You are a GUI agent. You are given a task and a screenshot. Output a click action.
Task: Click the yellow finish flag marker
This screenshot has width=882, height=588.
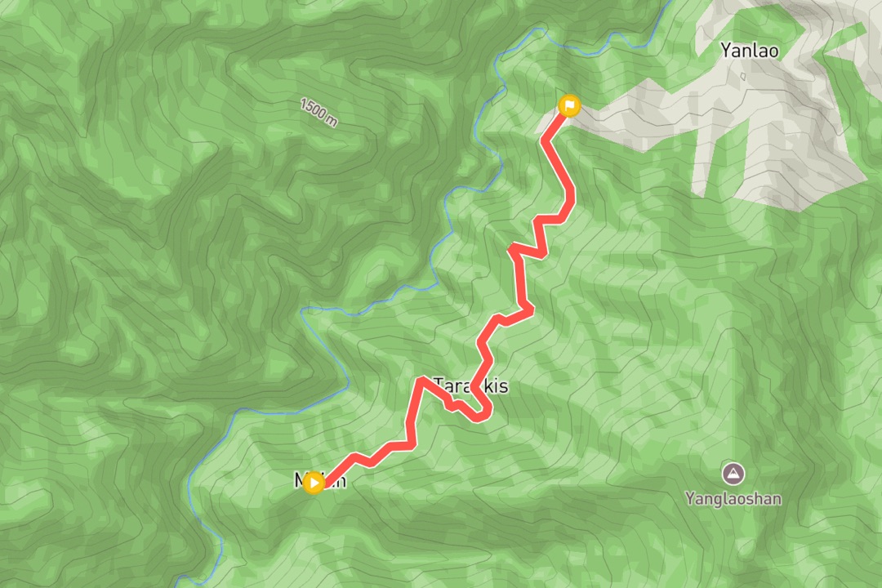pyautogui.click(x=569, y=106)
